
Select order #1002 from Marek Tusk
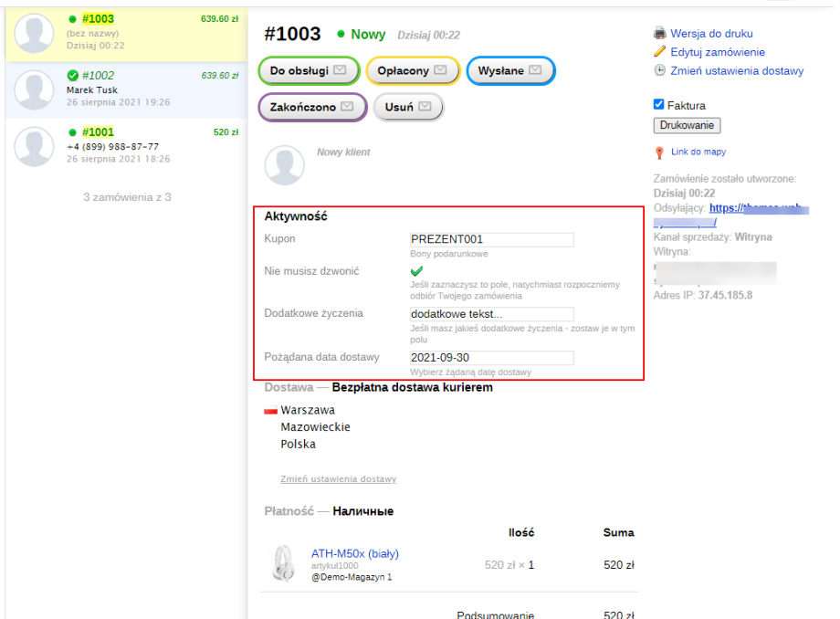98,76
